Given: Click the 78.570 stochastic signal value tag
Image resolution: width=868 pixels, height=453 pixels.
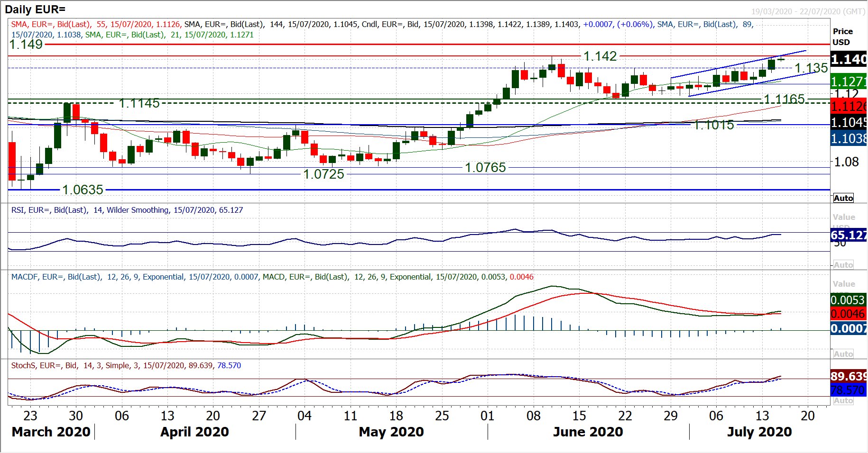Looking at the screenshot, I should [x=848, y=390].
